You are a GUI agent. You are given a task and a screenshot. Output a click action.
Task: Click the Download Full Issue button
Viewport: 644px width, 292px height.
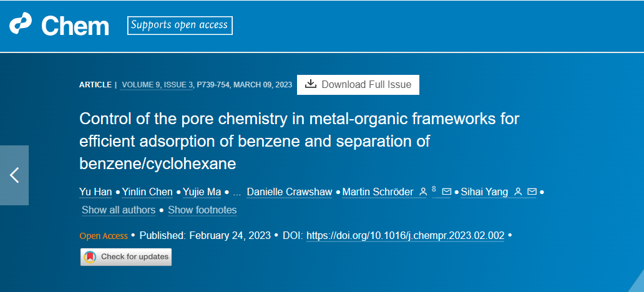tap(358, 85)
